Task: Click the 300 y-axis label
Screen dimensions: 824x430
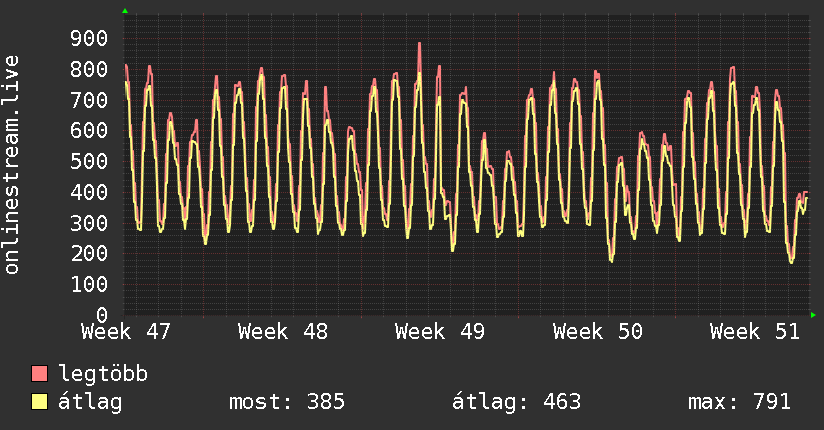Action: 89,222
